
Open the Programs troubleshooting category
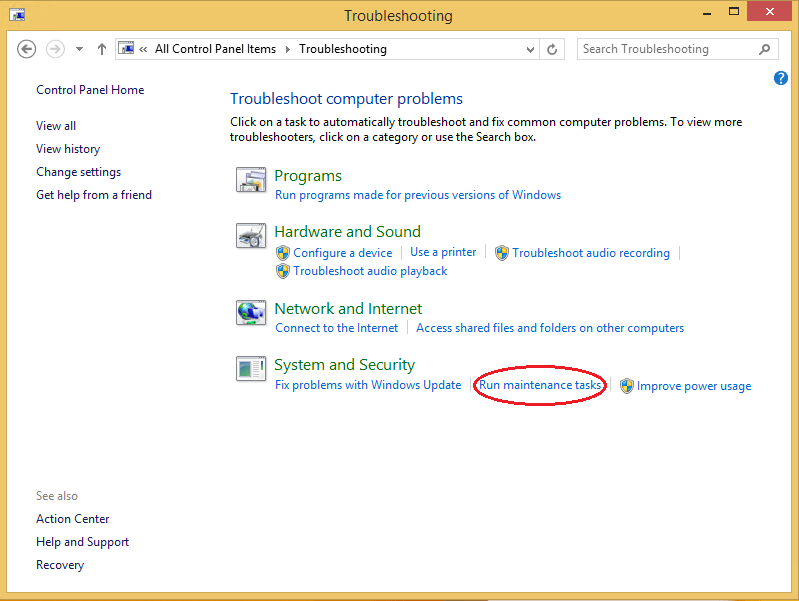point(308,176)
